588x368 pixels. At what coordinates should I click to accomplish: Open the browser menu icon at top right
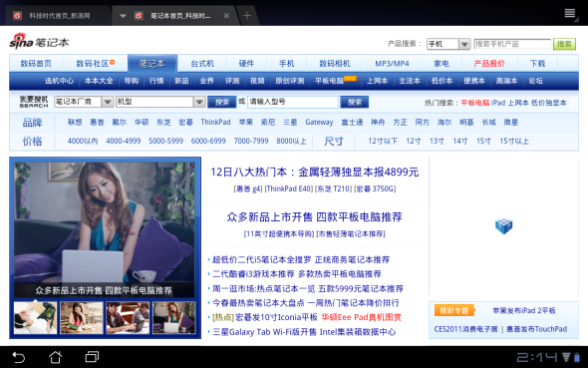(x=570, y=14)
